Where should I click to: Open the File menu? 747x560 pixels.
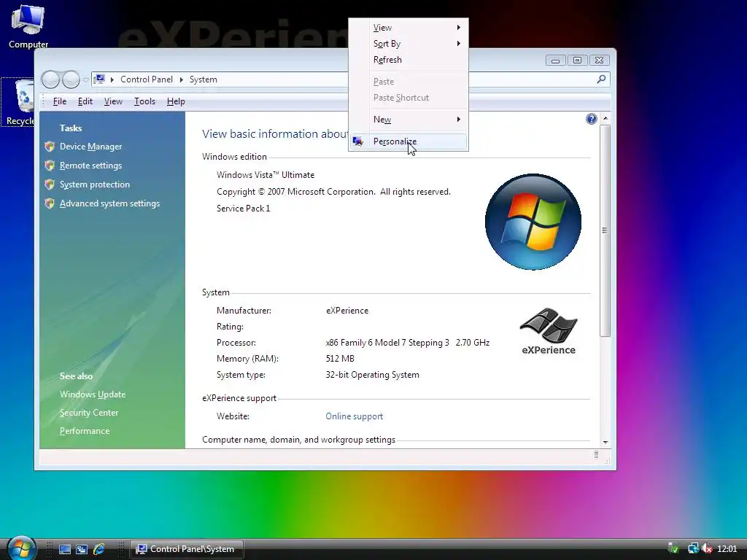click(x=60, y=101)
